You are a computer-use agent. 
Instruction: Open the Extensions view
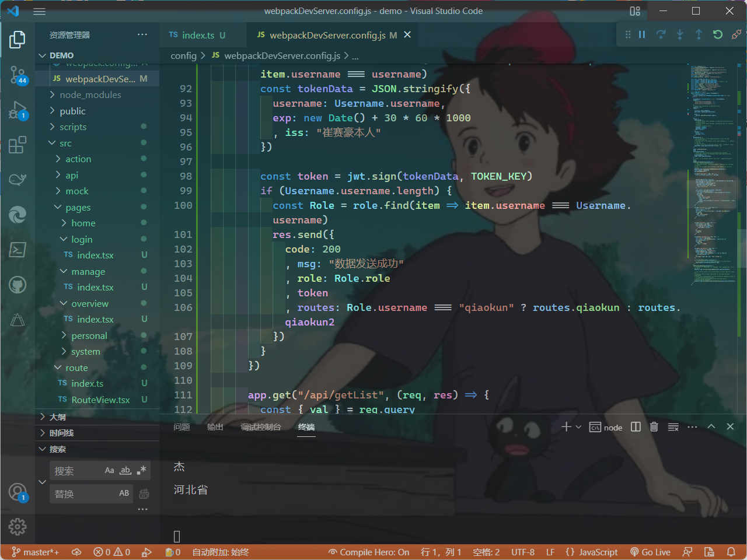click(18, 145)
